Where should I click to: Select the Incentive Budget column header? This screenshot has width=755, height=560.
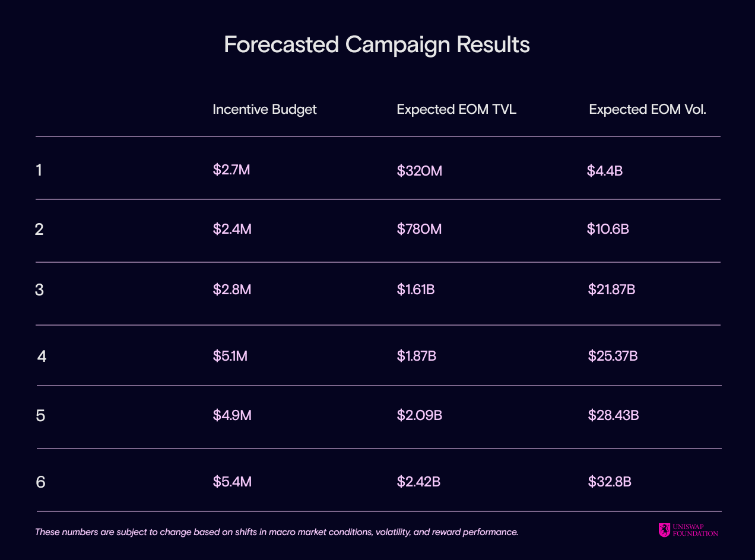[x=265, y=110]
